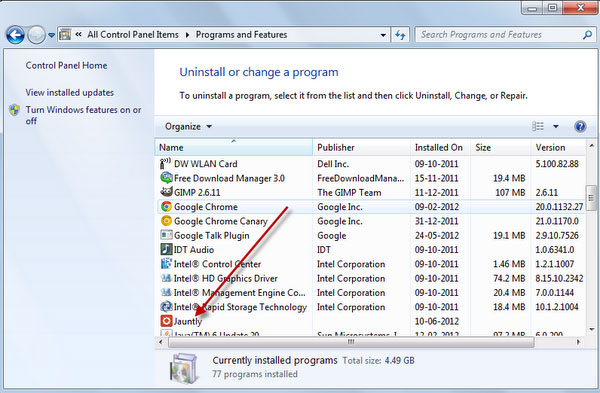Click the Back navigation arrow button
This screenshot has width=600, height=393.
coord(16,35)
